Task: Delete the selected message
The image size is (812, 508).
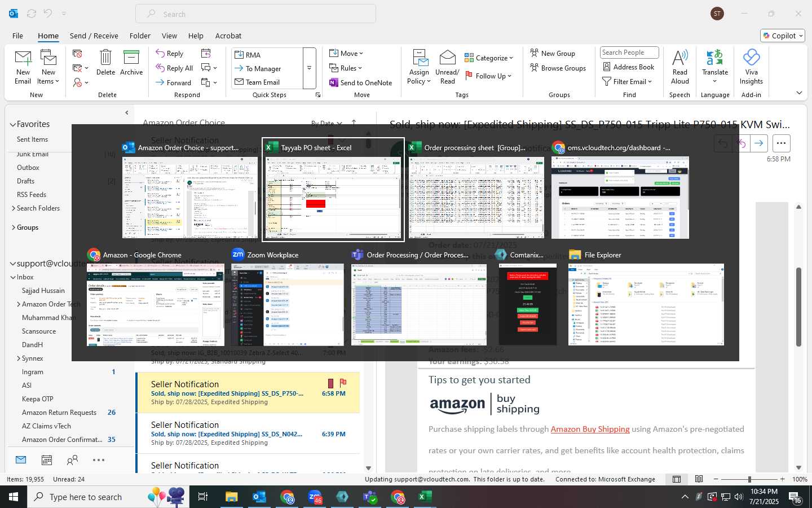Action: [105, 63]
